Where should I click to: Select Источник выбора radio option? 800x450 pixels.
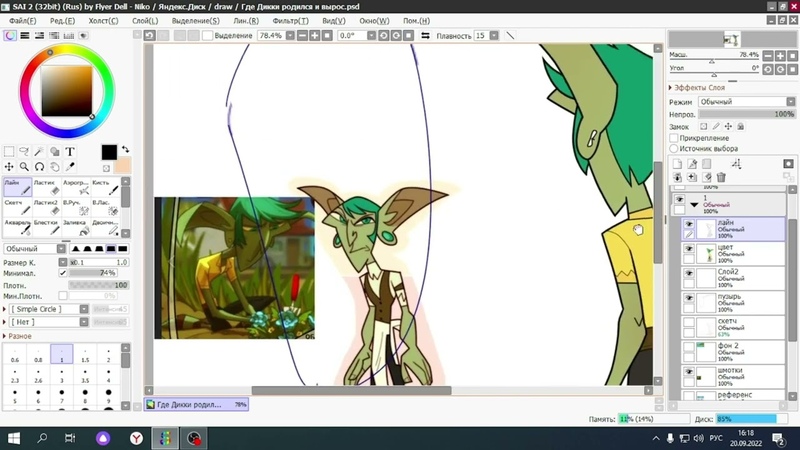point(673,148)
